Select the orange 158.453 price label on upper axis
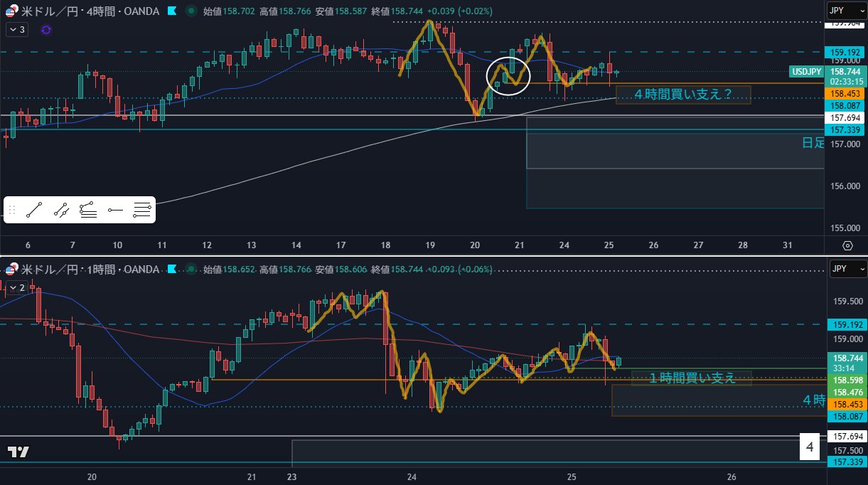This screenshot has width=868, height=485. (846, 94)
